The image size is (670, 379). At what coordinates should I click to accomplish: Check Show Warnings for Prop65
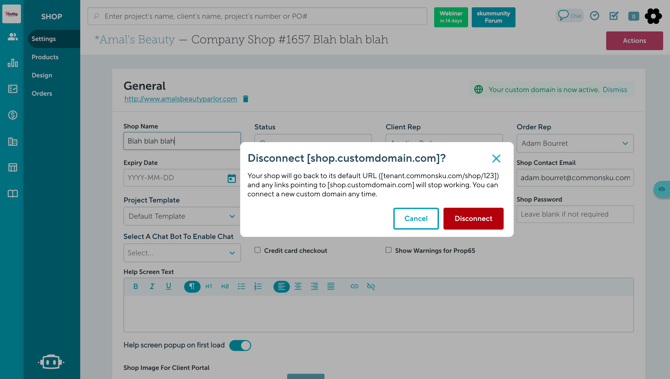tap(388, 250)
